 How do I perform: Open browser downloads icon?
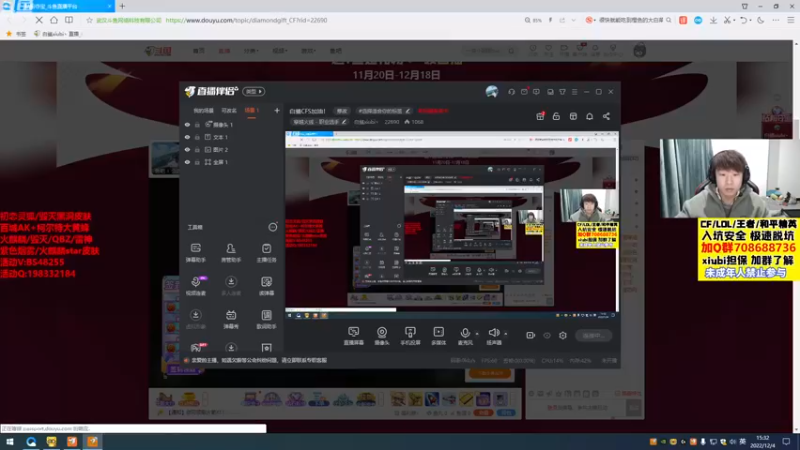pyautogui.click(x=713, y=20)
